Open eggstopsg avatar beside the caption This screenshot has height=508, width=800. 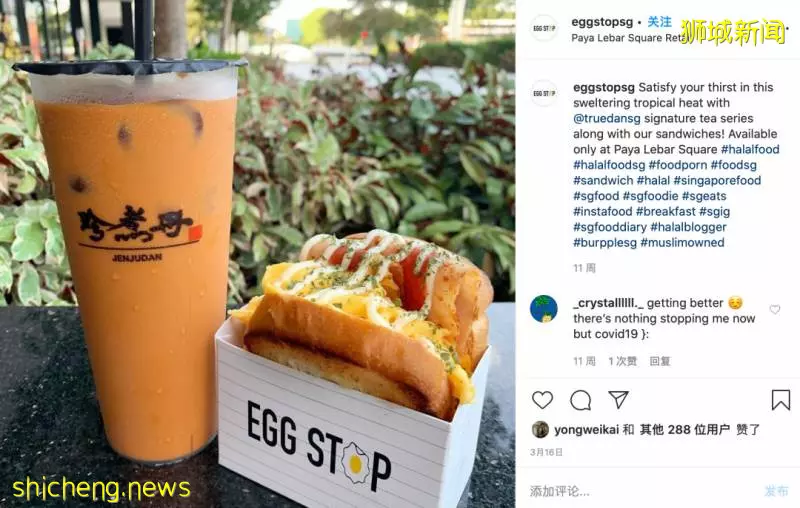point(544,93)
